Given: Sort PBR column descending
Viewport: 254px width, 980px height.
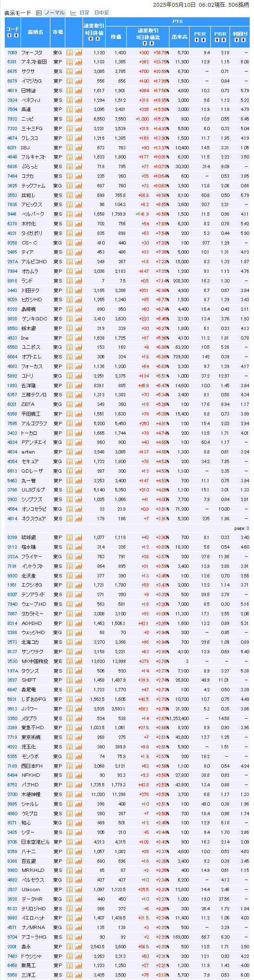Looking at the screenshot, I should [223, 39].
